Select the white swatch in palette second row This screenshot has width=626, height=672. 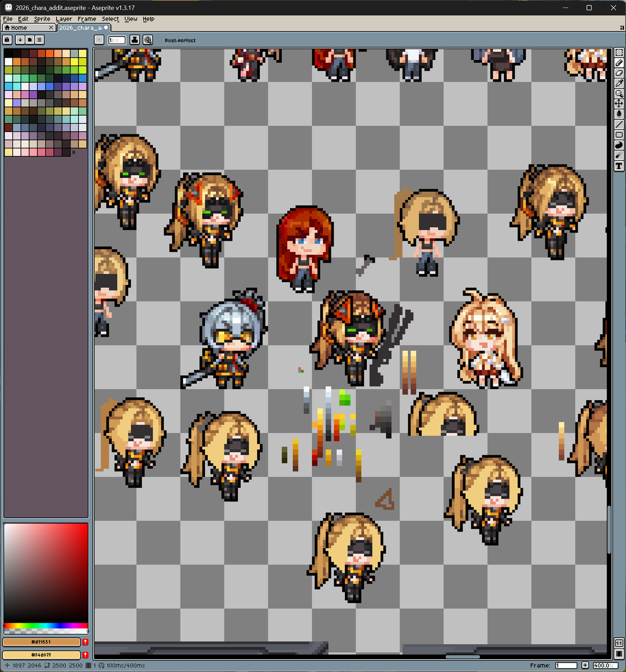point(8,62)
